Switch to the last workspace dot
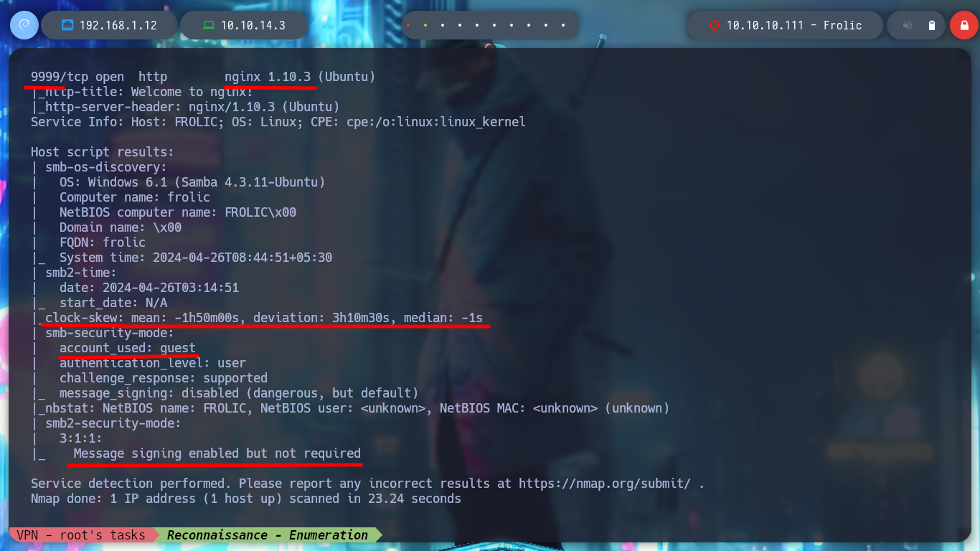Viewport: 980px width, 551px height. tap(563, 25)
